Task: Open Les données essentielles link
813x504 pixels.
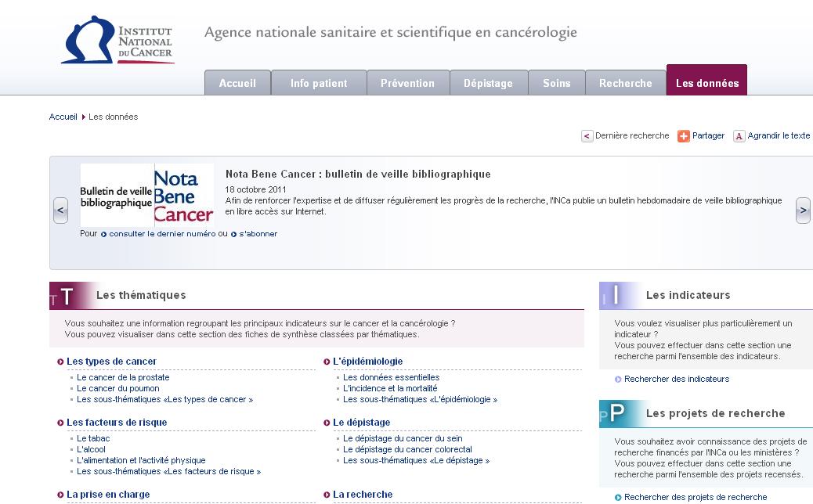Action: (391, 378)
